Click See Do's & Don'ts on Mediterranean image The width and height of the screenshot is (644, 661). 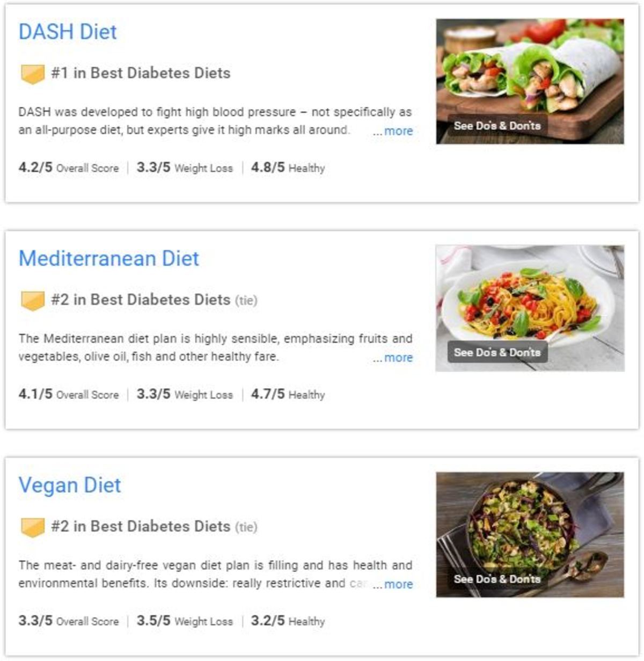(x=497, y=352)
